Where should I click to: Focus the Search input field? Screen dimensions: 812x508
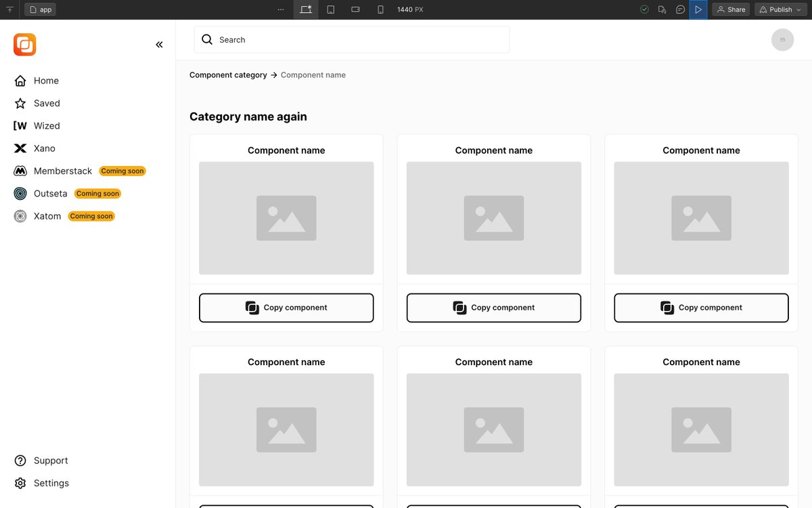352,40
